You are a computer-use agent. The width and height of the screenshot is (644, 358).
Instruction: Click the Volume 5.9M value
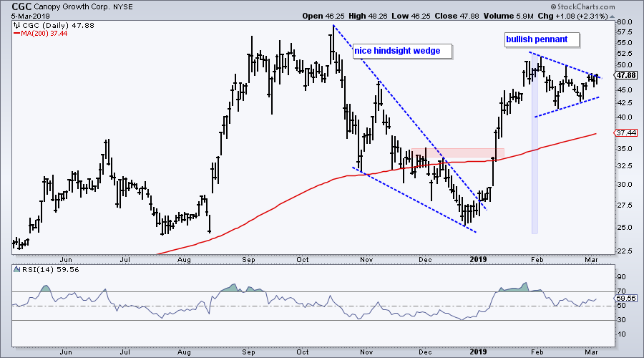508,16
